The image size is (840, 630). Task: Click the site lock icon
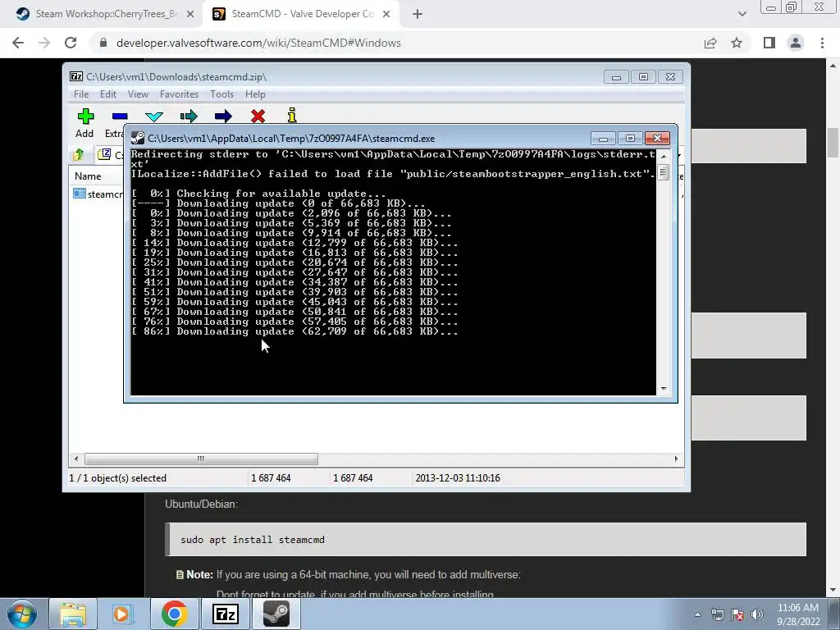point(103,43)
